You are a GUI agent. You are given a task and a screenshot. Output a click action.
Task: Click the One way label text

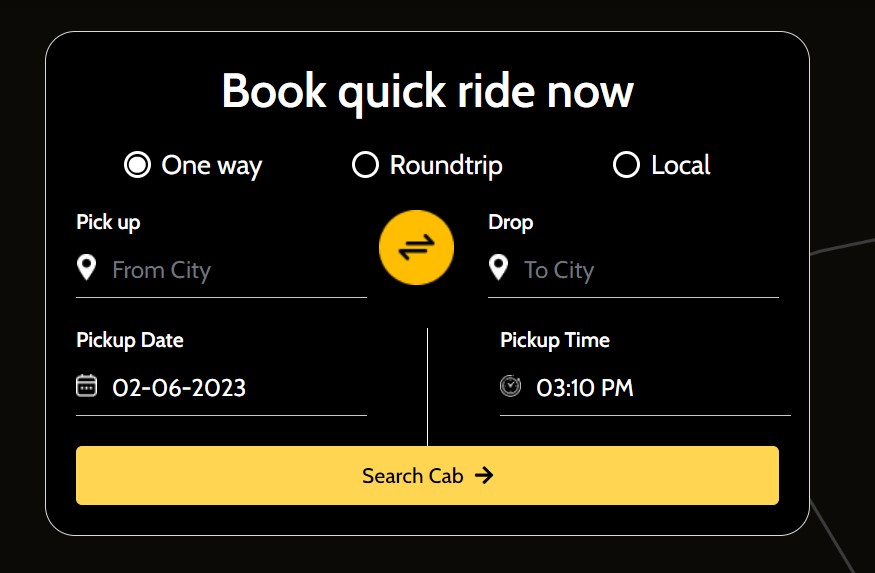pyautogui.click(x=211, y=166)
